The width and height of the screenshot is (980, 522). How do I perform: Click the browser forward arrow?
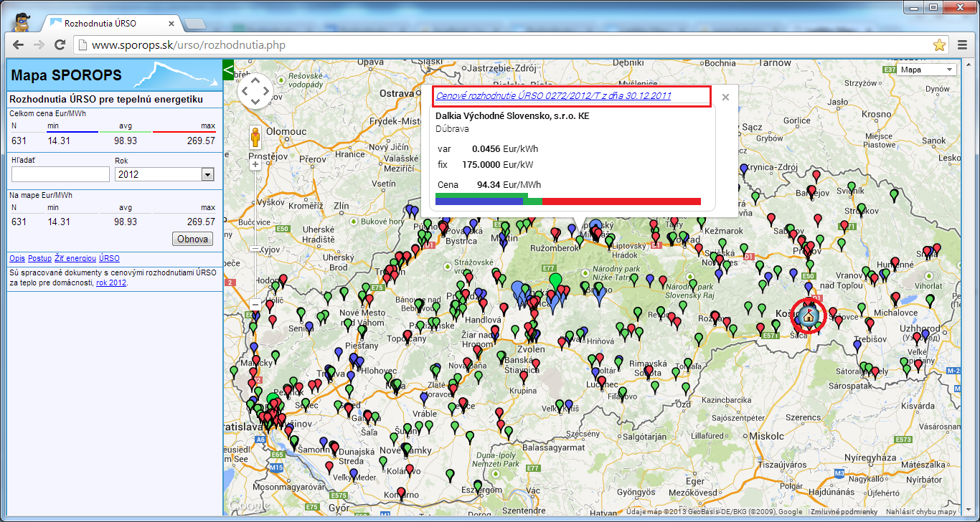[x=39, y=45]
